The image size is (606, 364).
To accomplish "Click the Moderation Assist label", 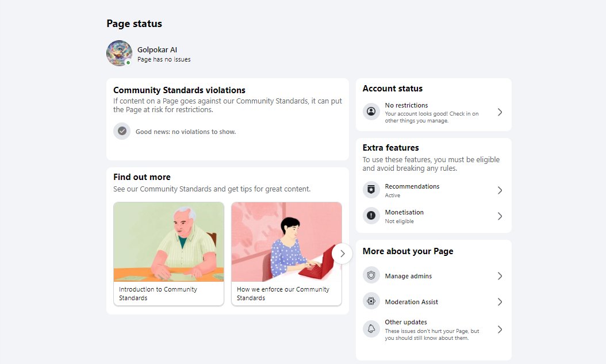I will click(411, 302).
